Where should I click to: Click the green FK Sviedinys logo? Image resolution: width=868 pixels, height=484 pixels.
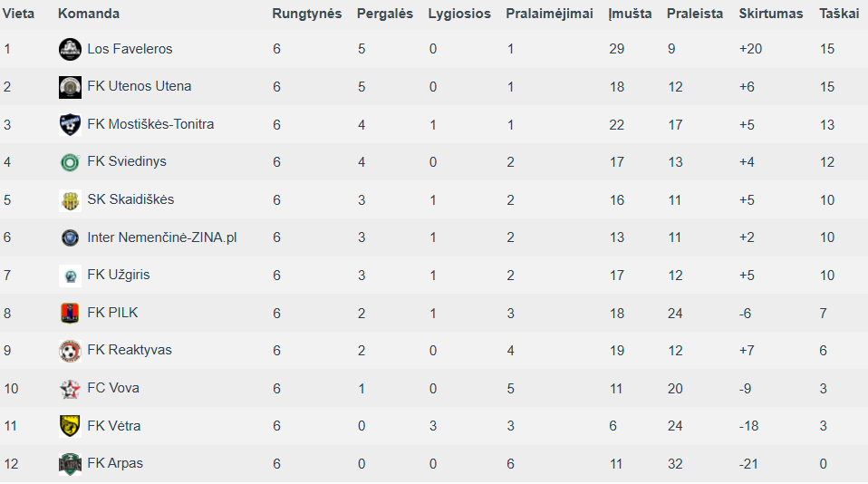70,162
